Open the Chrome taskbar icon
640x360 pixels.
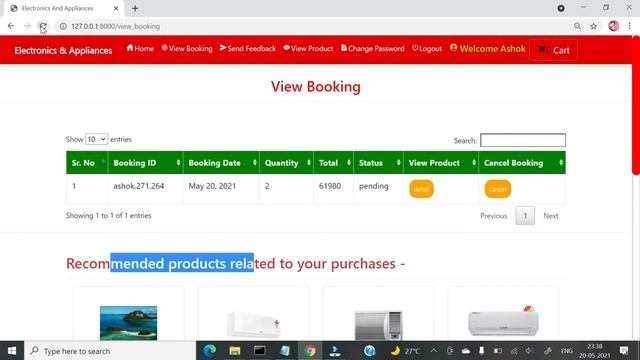310,351
